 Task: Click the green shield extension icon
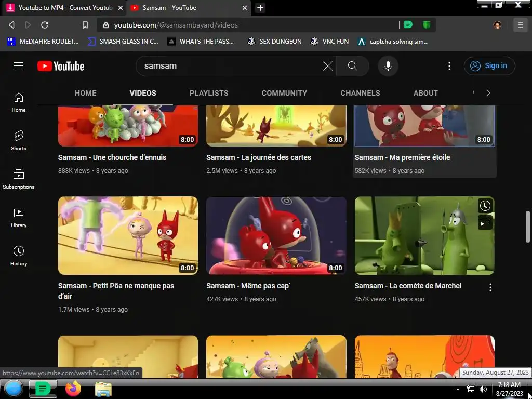click(x=427, y=24)
